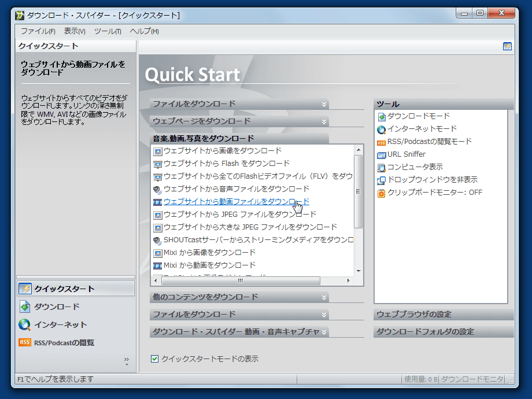Image resolution: width=532 pixels, height=399 pixels.
Task: Open ウェブサイトから動画ファイルをダウンロード link
Action: pos(237,202)
